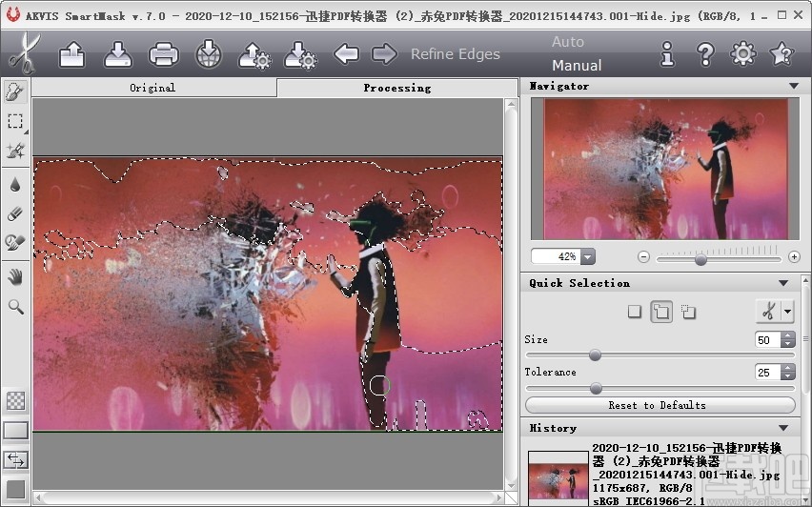The height and width of the screenshot is (507, 812).
Task: Select Add to Selection mode icon
Action: (661, 312)
